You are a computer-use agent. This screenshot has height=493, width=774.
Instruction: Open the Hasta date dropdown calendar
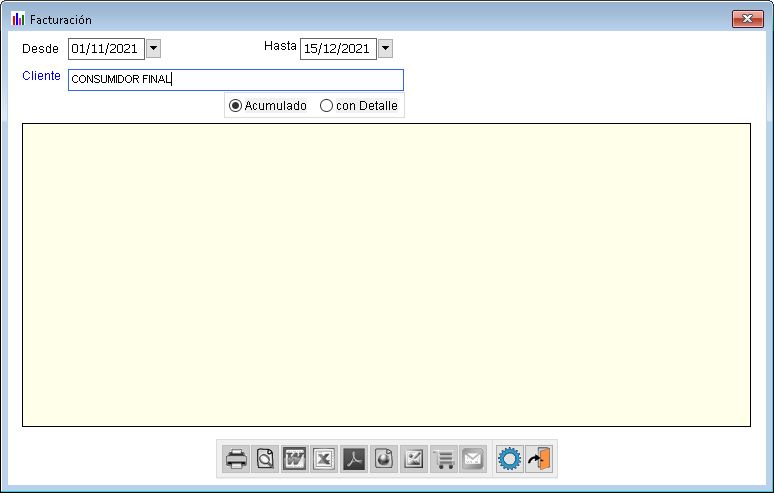click(x=385, y=48)
